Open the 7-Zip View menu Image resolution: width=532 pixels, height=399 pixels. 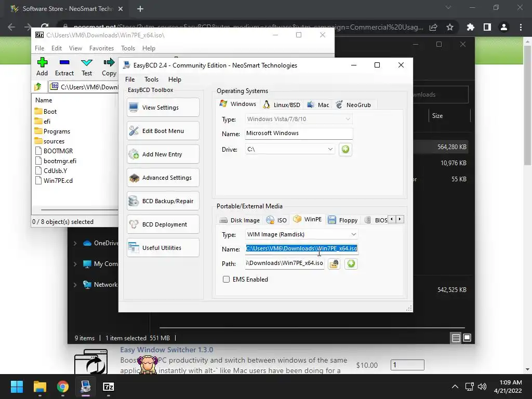[x=75, y=48]
